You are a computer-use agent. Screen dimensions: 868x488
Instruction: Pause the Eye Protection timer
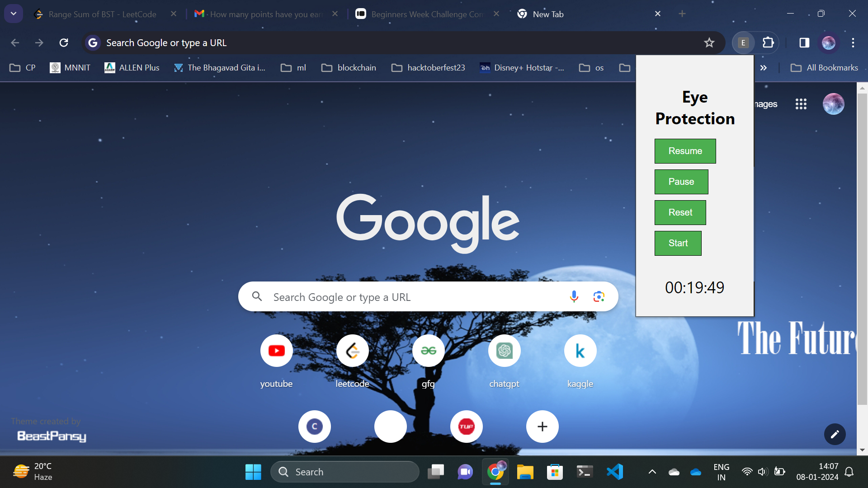(x=681, y=182)
